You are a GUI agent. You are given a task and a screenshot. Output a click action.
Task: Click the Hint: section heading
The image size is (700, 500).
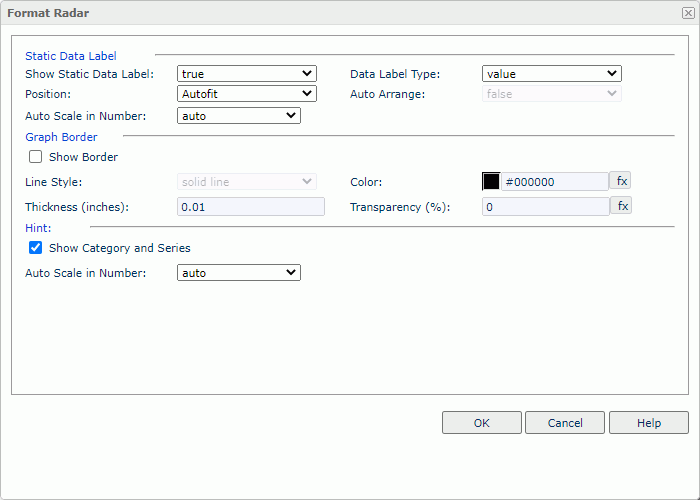pos(38,228)
